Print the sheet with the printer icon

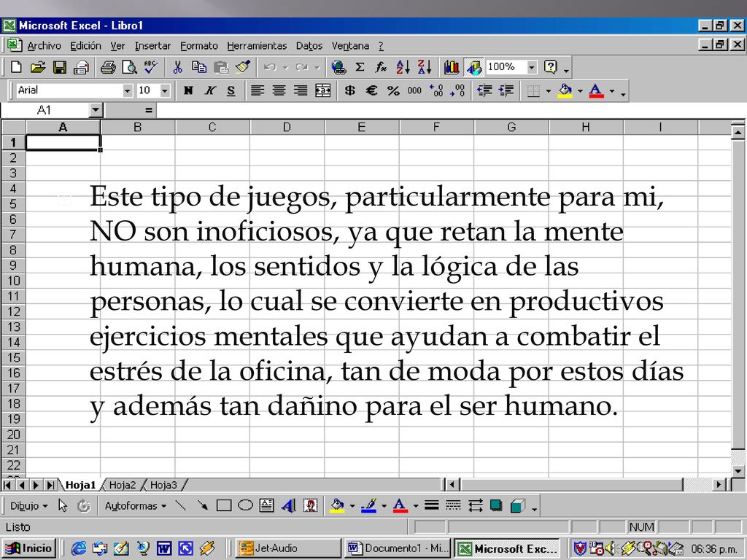[108, 67]
